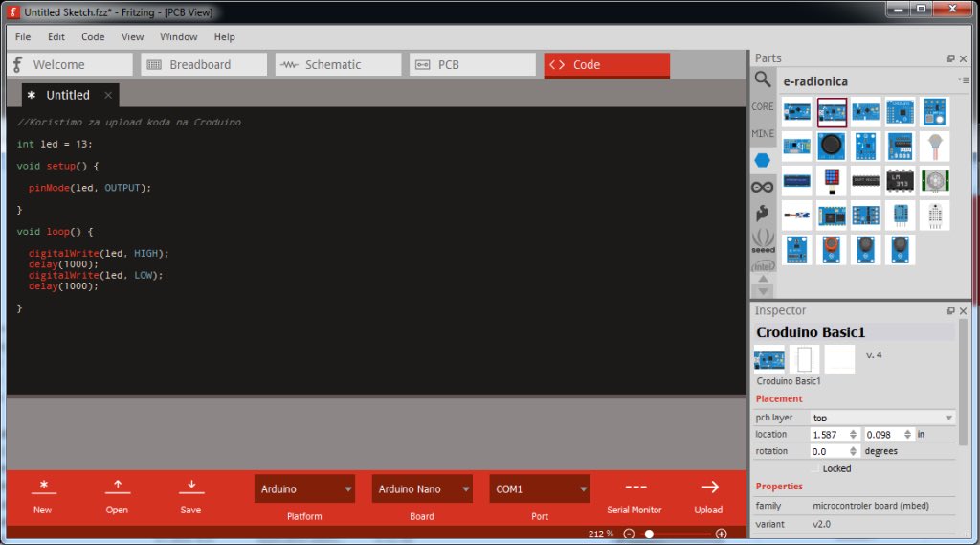The height and width of the screenshot is (545, 980).
Task: Open the Window menu
Action: click(178, 37)
